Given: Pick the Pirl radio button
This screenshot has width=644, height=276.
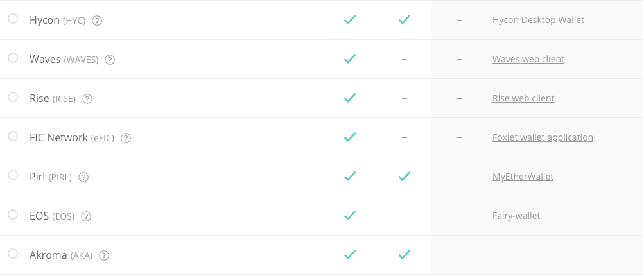Looking at the screenshot, I should click(x=13, y=175).
